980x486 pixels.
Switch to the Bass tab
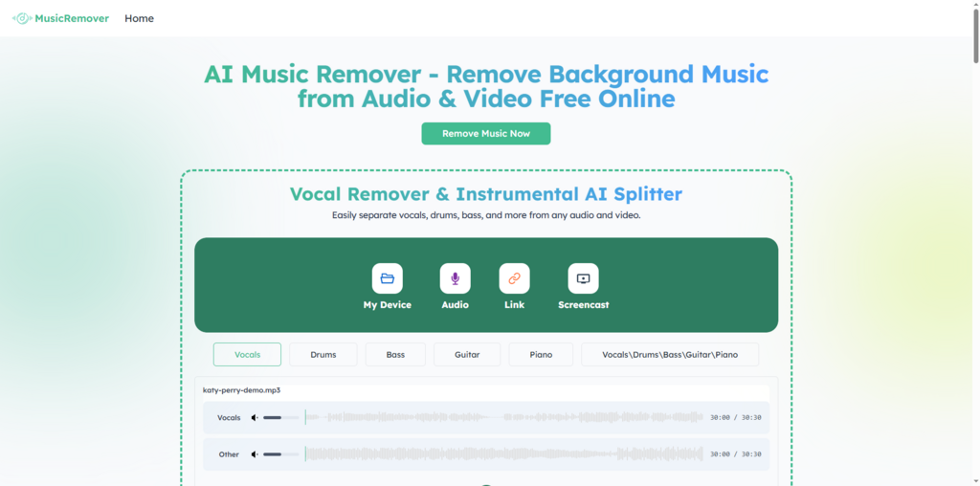(x=395, y=354)
